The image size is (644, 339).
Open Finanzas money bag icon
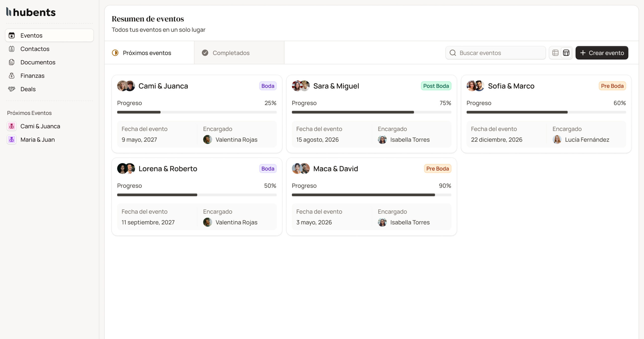(12, 76)
